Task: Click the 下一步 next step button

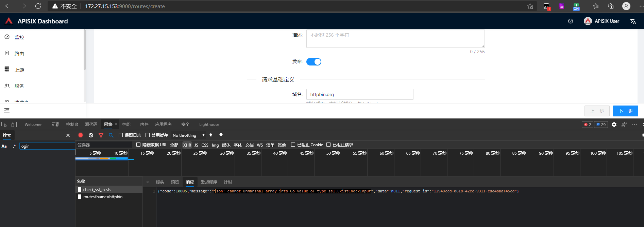Action: pyautogui.click(x=626, y=111)
